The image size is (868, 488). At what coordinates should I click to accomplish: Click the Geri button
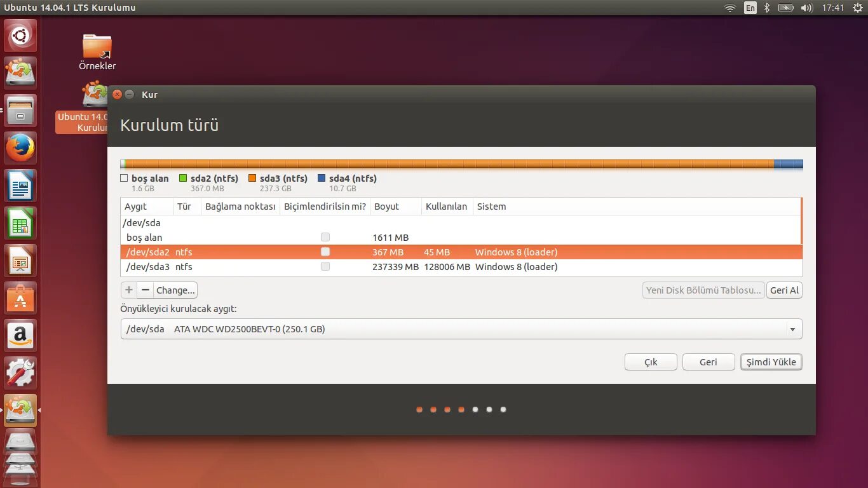709,362
